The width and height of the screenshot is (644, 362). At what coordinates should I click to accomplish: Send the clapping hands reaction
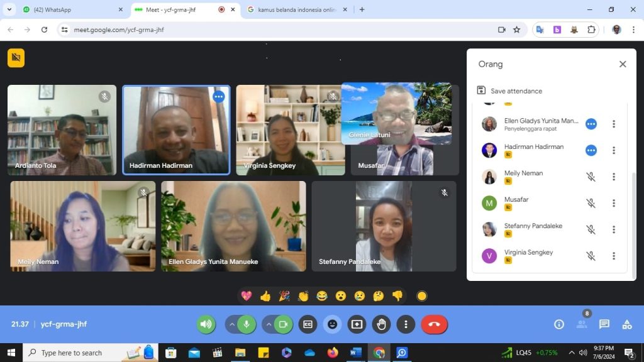tap(303, 296)
